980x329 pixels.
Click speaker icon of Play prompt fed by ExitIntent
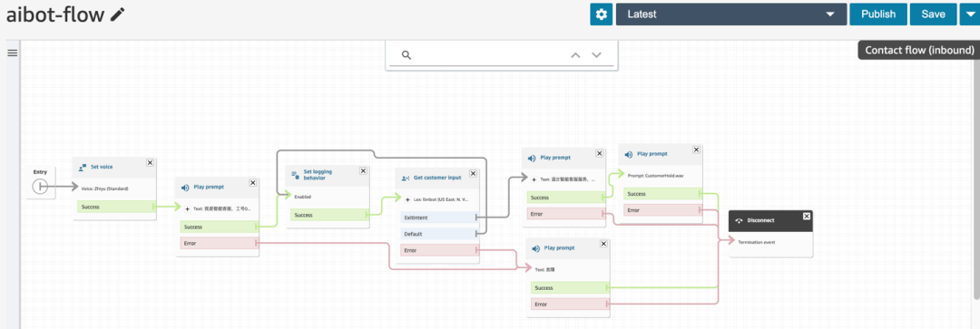coord(531,159)
